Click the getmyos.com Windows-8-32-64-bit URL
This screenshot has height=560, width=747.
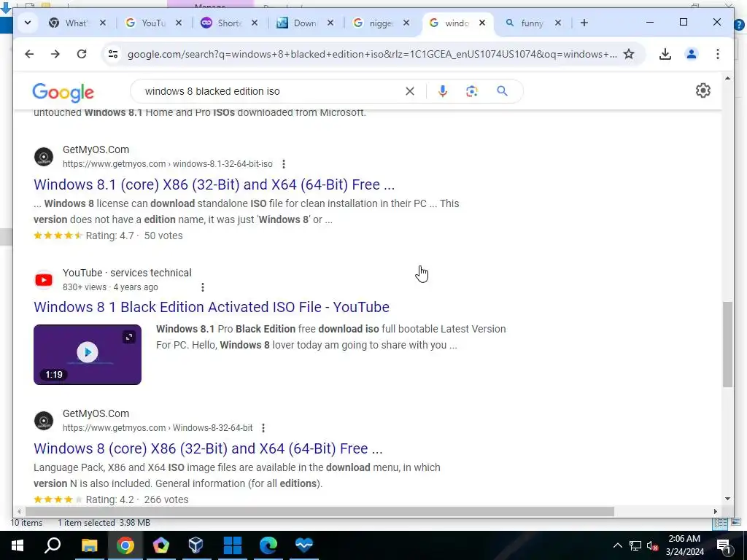(158, 428)
